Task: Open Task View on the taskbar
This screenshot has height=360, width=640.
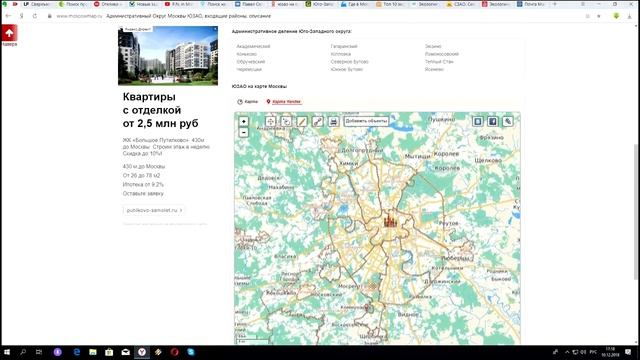Action: coord(39,352)
